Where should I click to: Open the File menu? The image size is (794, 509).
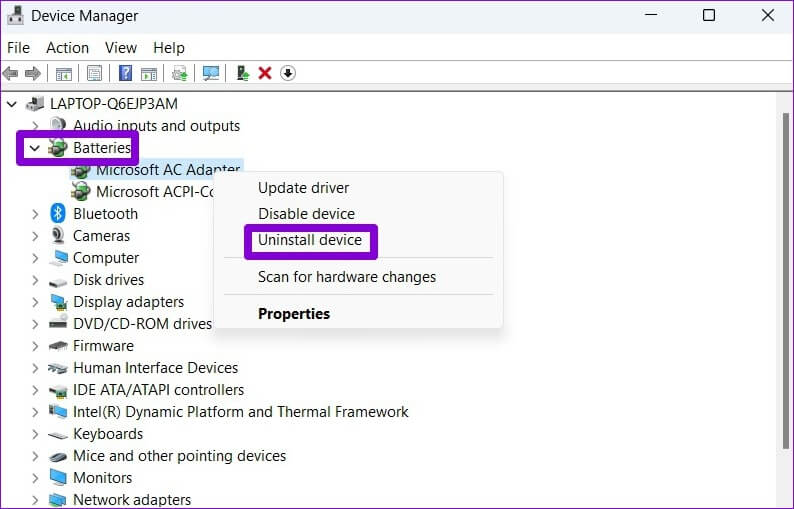point(18,48)
